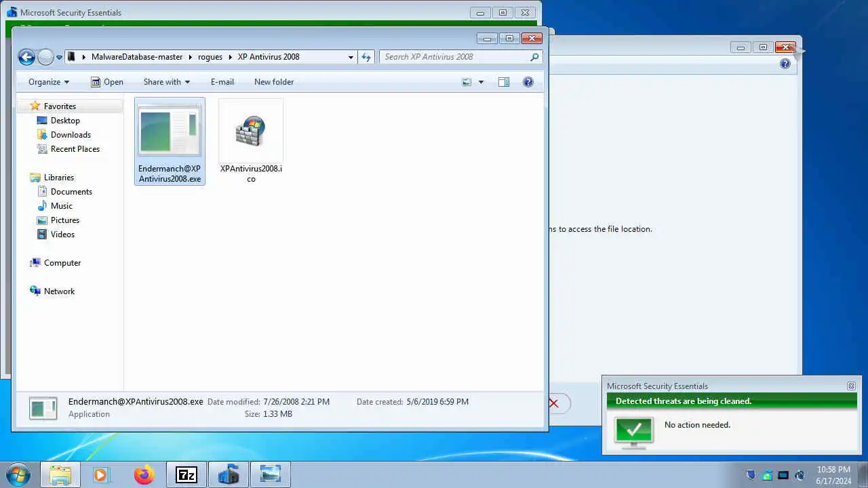The height and width of the screenshot is (488, 868).
Task: Open Recent Places in sidebar
Action: point(75,149)
